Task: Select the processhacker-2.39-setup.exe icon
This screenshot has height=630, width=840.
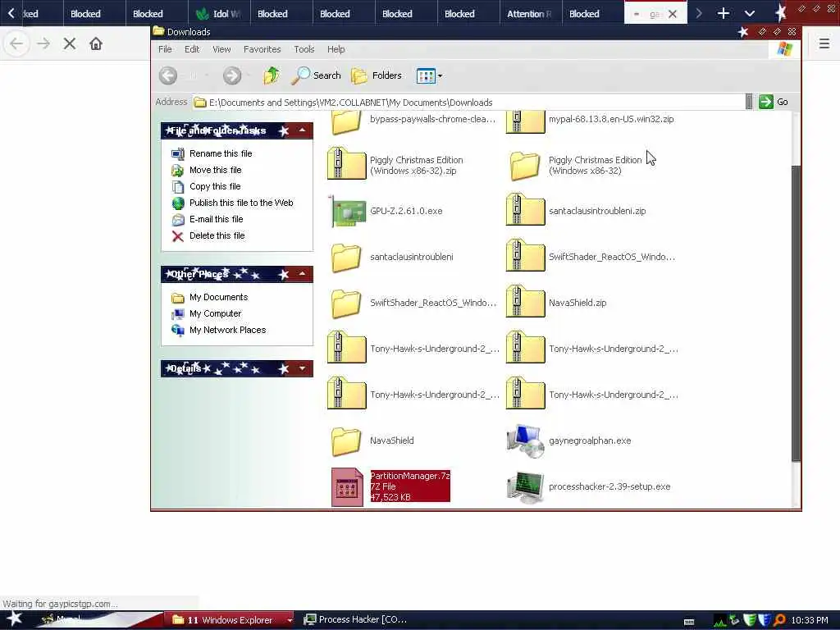Action: 526,487
